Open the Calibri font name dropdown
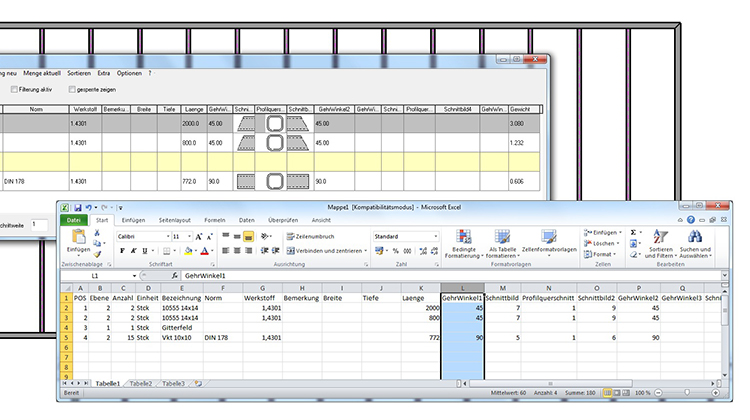The width and height of the screenshot is (750, 420). (x=168, y=236)
